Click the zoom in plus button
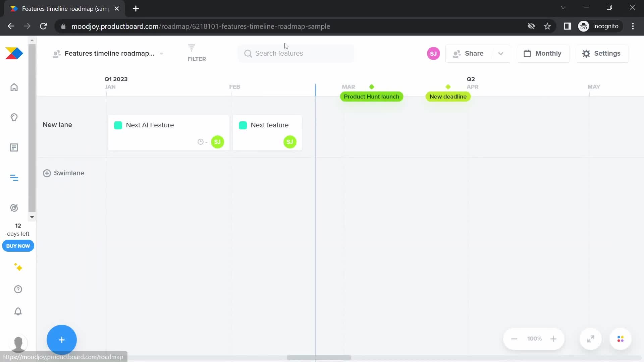This screenshot has height=362, width=644. click(x=553, y=339)
